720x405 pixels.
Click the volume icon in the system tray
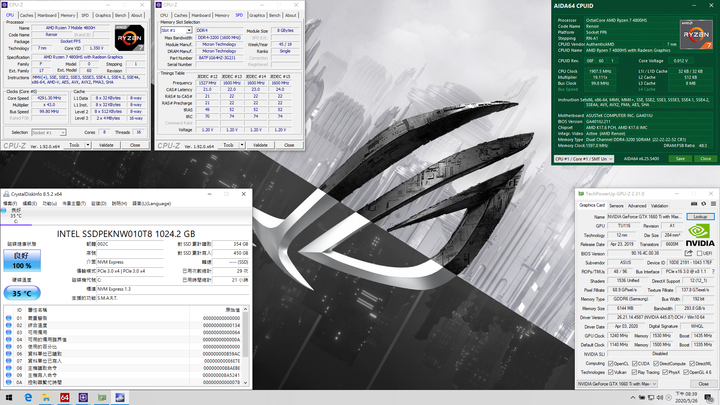tap(660, 398)
